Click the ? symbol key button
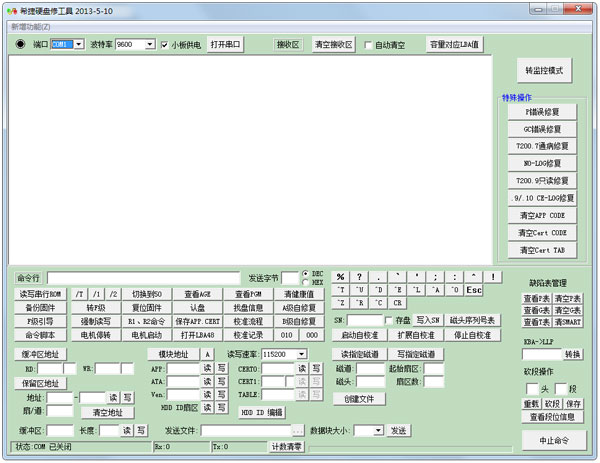The width and height of the screenshot is (600, 463). coord(359,277)
